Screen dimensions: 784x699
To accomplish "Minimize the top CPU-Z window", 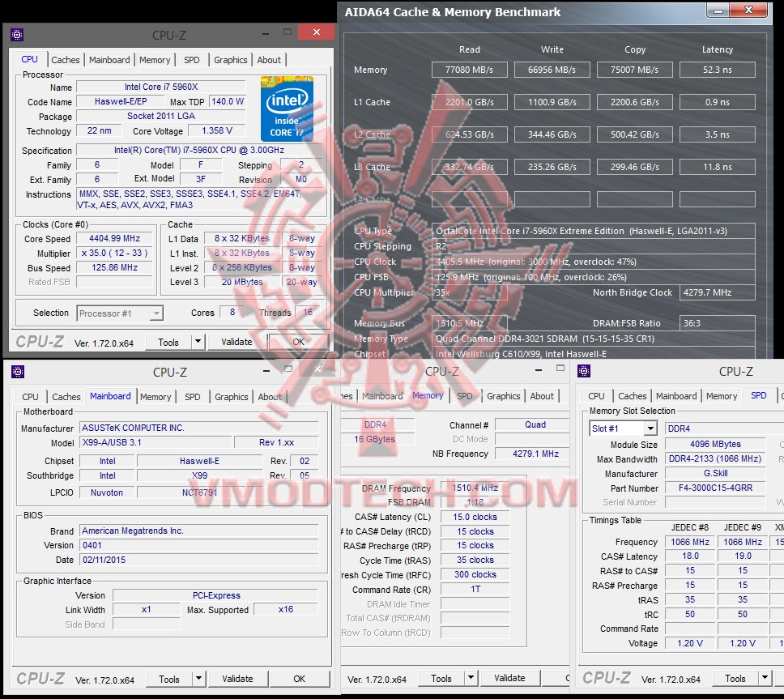I will click(266, 33).
